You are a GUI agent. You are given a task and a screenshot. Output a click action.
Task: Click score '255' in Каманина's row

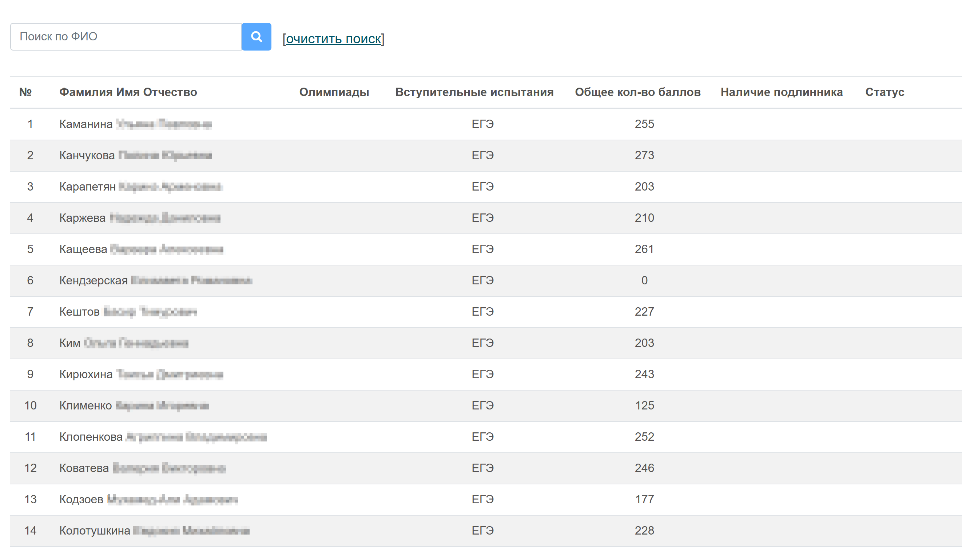point(644,124)
